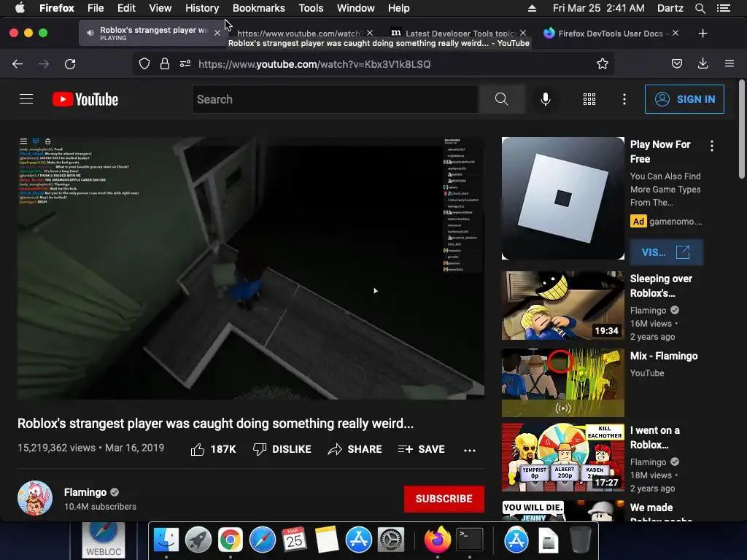The height and width of the screenshot is (560, 747).
Task: Open the WEBLOC desktop file
Action: pos(103,540)
